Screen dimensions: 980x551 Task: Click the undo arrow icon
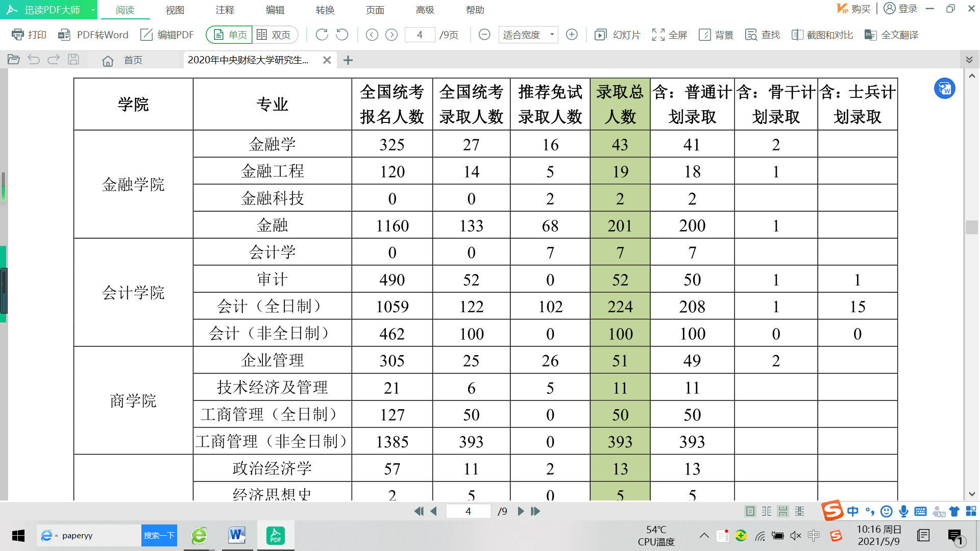[34, 60]
